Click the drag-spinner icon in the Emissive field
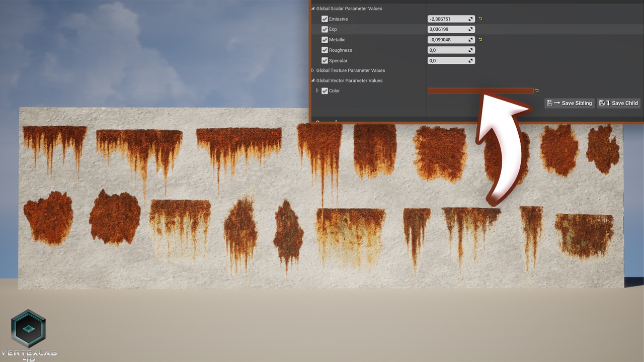The height and width of the screenshot is (362, 644). tap(471, 19)
